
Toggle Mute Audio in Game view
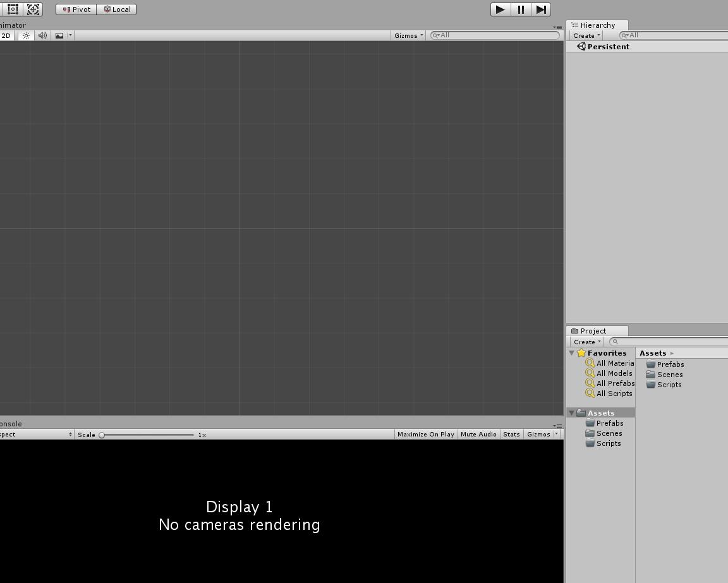478,435
